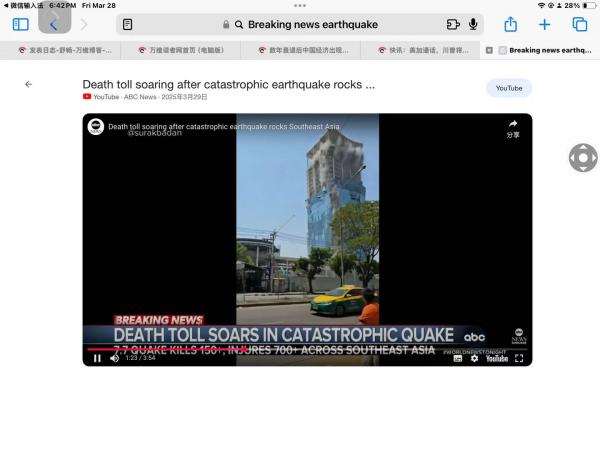Image resolution: width=600 pixels, height=450 pixels.
Task: Show the tab overview grid
Action: coord(579,24)
